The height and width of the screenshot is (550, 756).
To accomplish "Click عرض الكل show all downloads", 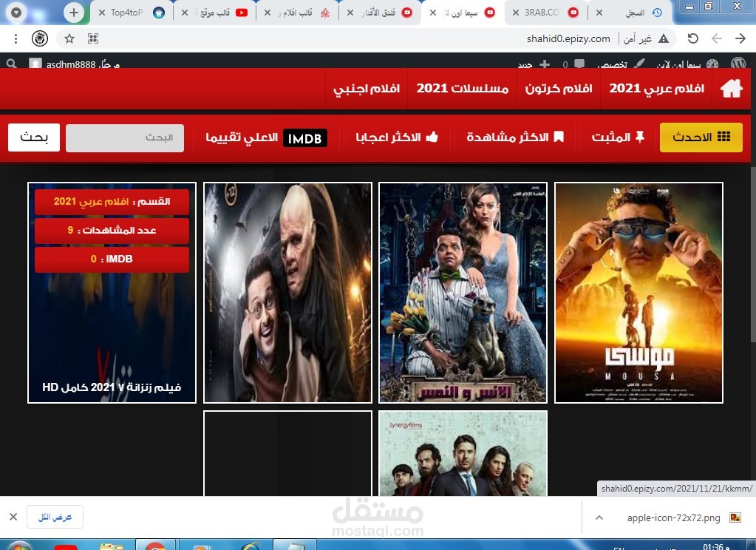I will tap(55, 517).
